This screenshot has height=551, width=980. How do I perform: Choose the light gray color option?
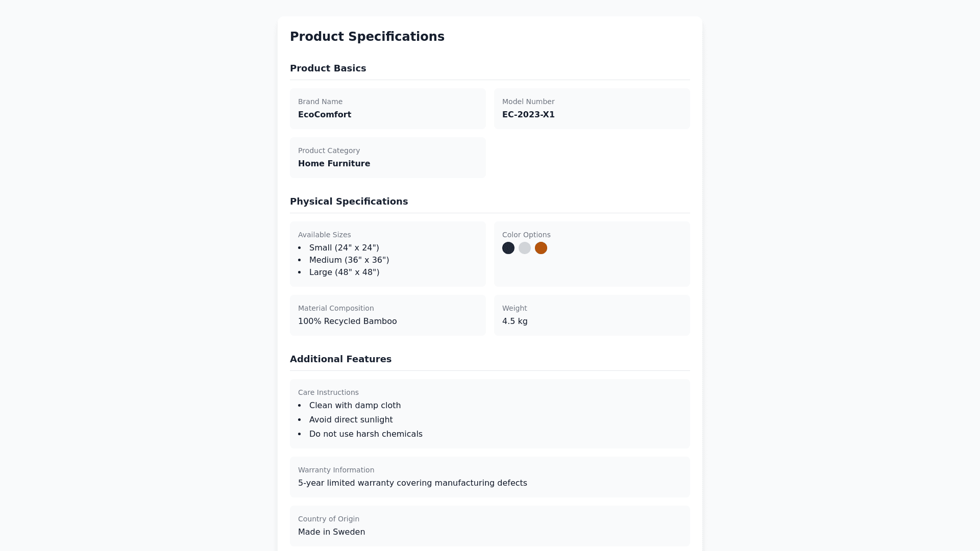(525, 248)
